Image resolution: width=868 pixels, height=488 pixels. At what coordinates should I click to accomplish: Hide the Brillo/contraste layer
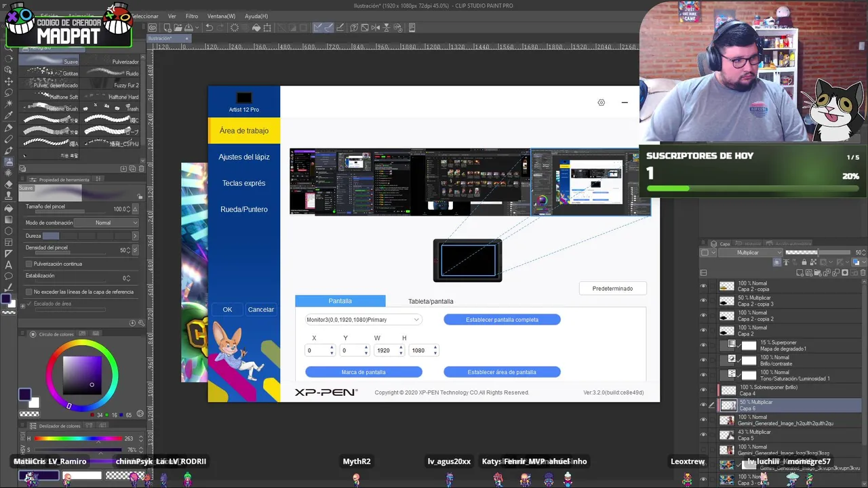(703, 361)
